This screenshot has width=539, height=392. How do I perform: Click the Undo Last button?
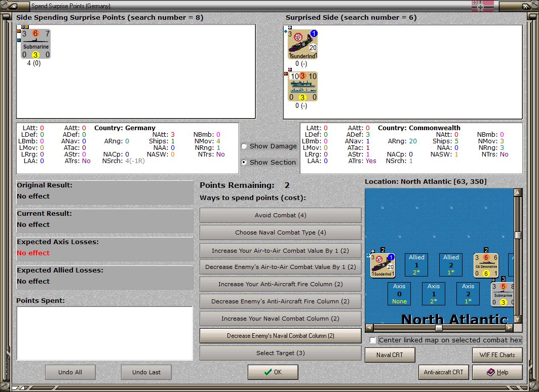tap(146, 372)
